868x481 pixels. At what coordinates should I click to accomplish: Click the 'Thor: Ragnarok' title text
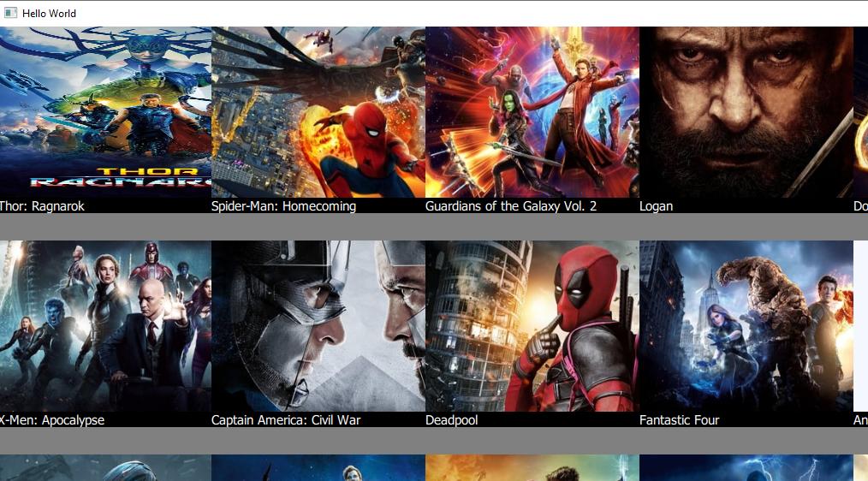tap(42, 206)
